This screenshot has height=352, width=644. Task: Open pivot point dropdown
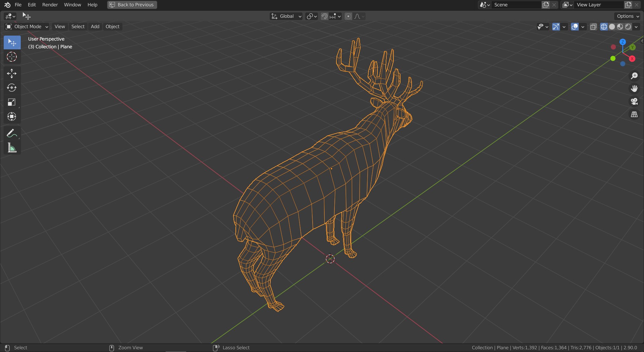coord(312,16)
